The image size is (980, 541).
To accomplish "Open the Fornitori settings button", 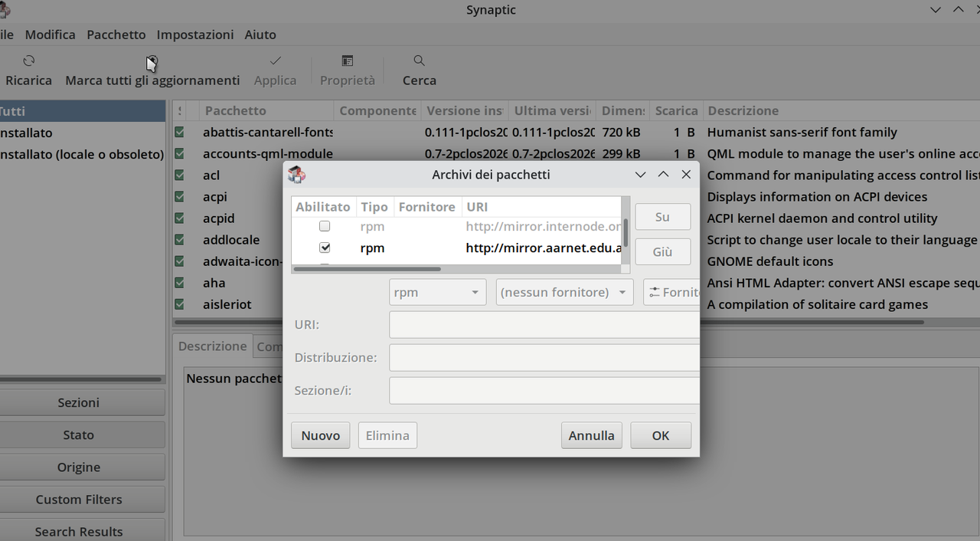I will [x=671, y=292].
